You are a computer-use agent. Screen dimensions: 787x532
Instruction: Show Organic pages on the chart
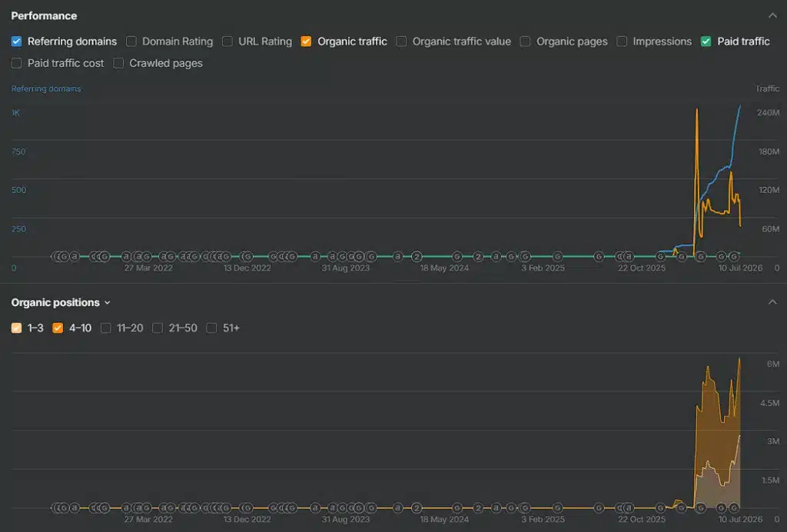pyautogui.click(x=525, y=42)
